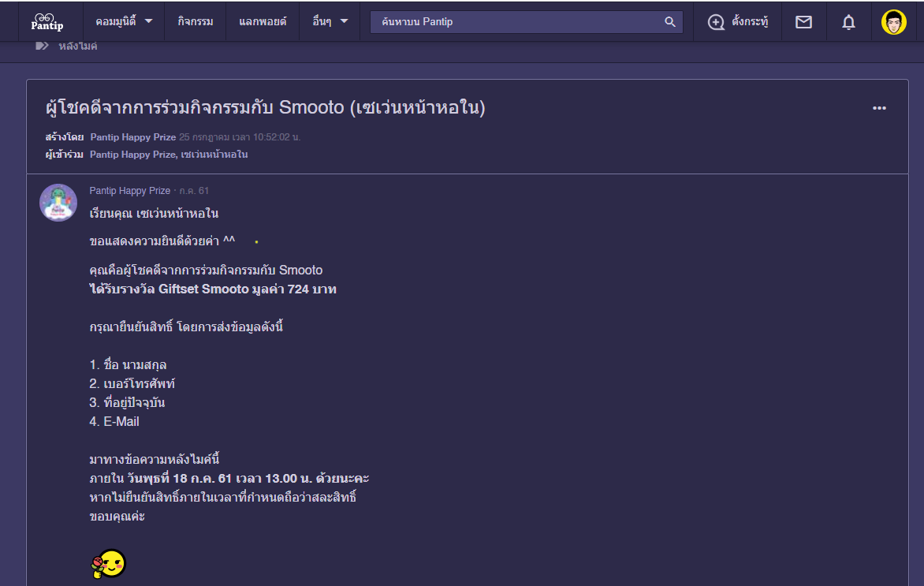
Task: Click the timestamp 25 กรกฎาคม เวลา 10:52:02 น.
Action: pos(239,136)
